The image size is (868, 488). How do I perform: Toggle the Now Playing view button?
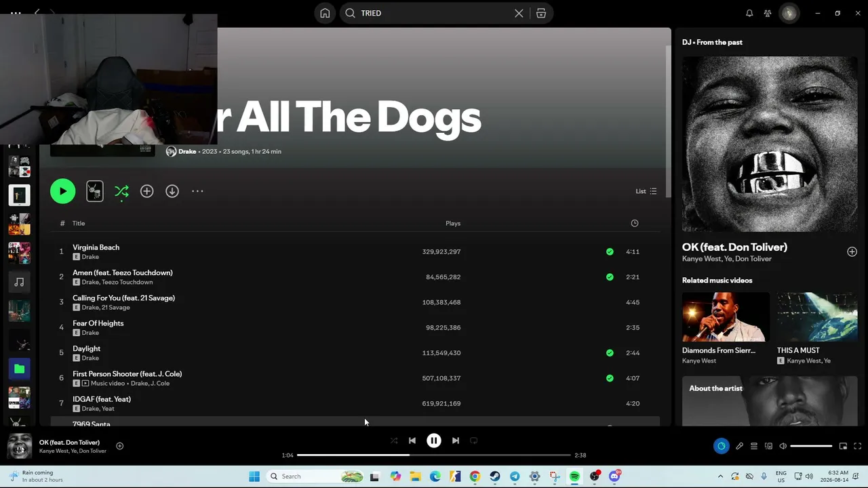721,446
